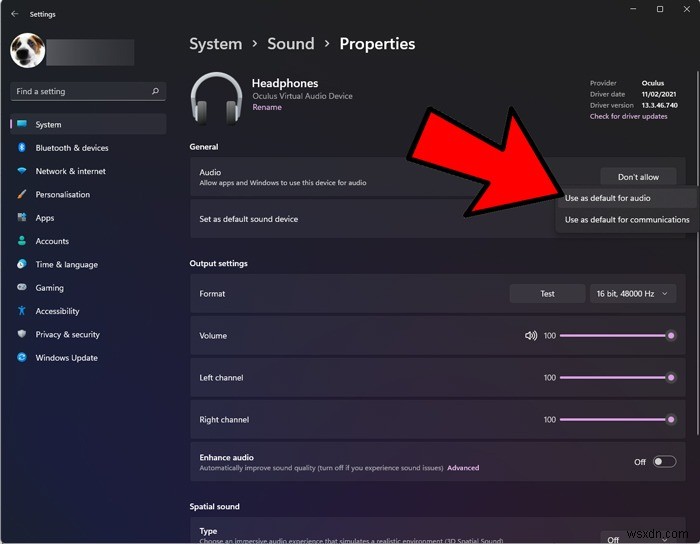Viewport: 700px width, 544px height.
Task: Open Network & internet settings
Action: pyautogui.click(x=70, y=171)
